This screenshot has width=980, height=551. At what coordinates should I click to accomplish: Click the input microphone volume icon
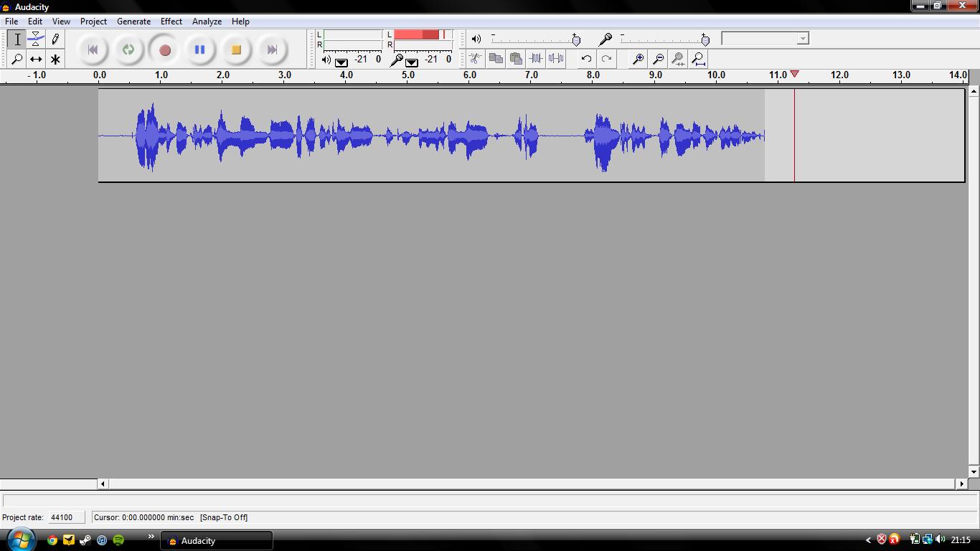[606, 39]
